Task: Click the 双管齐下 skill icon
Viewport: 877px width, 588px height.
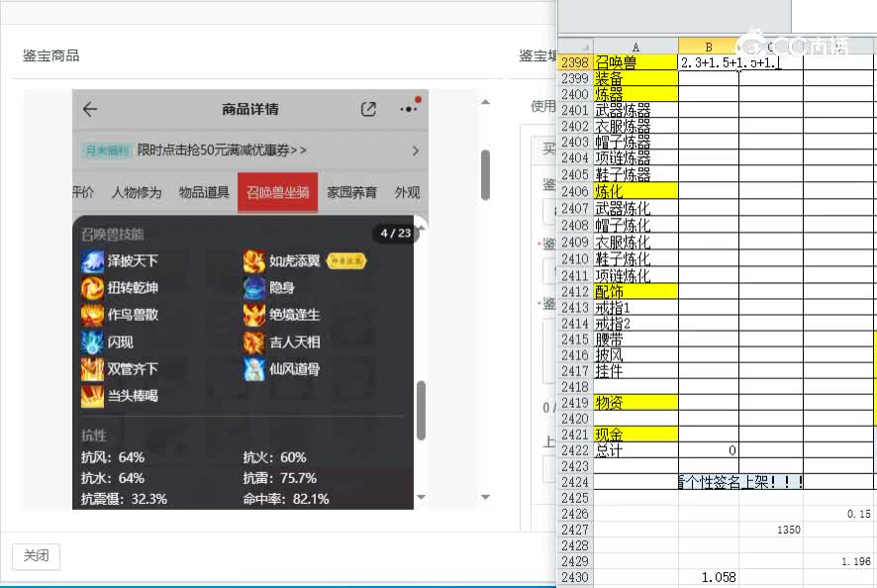Action: [92, 369]
